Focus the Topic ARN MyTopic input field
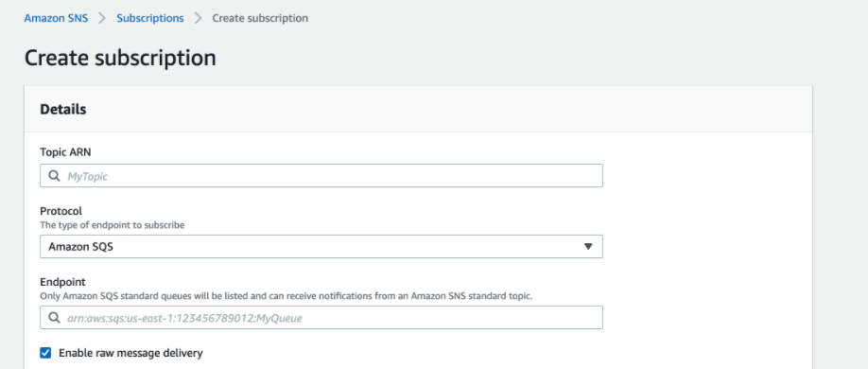This screenshot has width=868, height=369. point(321,176)
